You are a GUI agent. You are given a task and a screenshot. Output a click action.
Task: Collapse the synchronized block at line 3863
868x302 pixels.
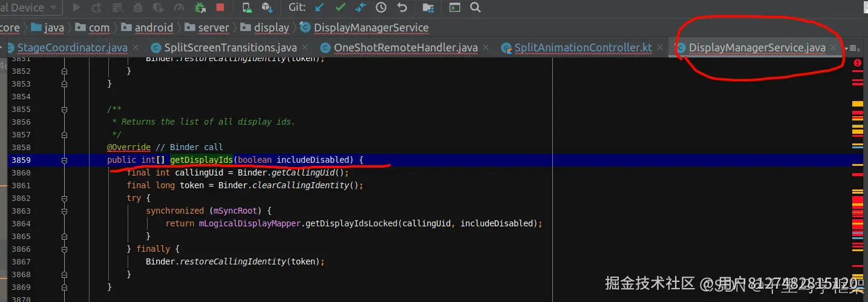click(64, 211)
